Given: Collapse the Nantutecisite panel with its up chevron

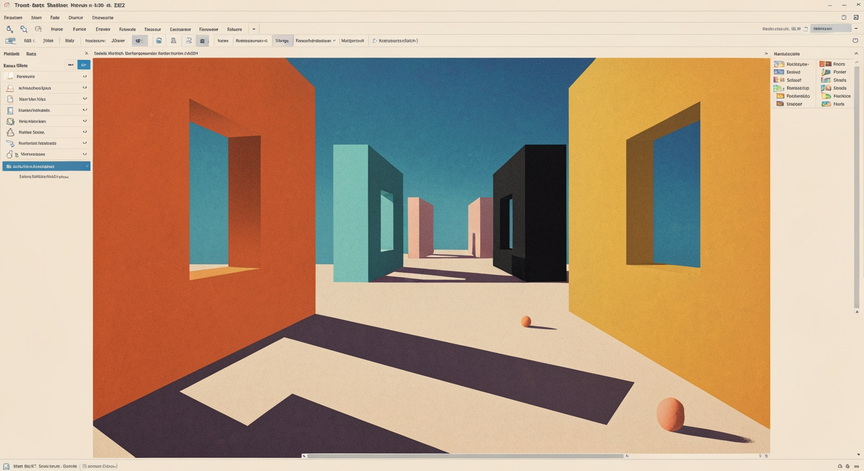Looking at the screenshot, I should click(x=856, y=53).
